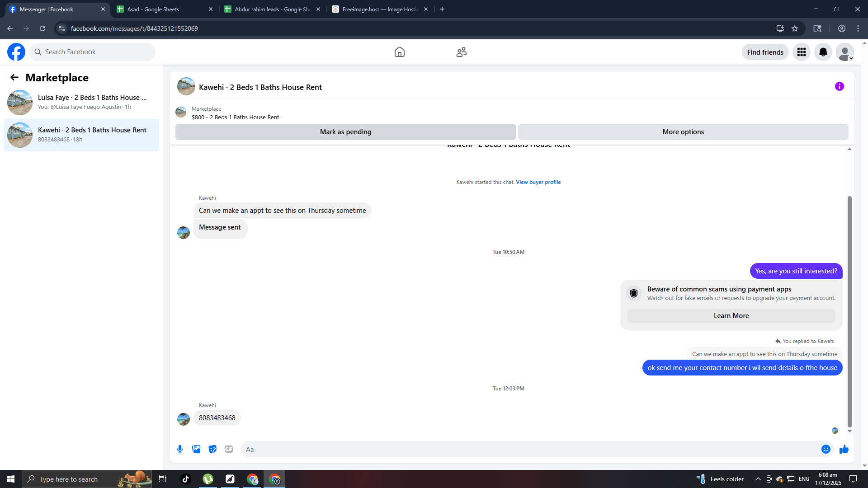Open the GIF picker icon
This screenshot has width=868, height=488.
(x=229, y=449)
